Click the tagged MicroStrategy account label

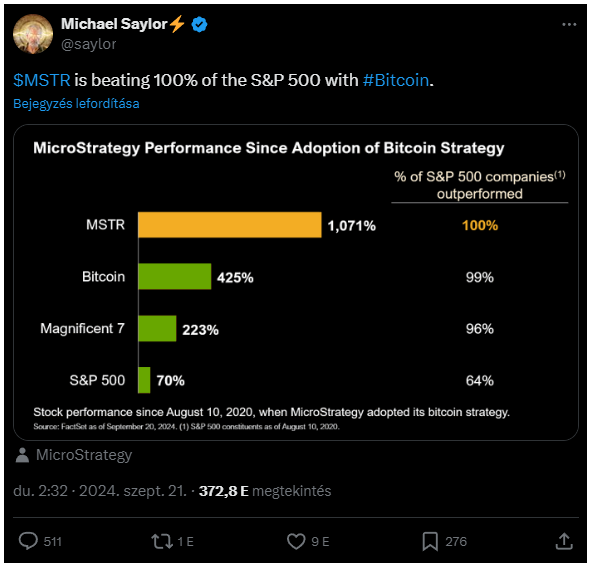tap(84, 455)
